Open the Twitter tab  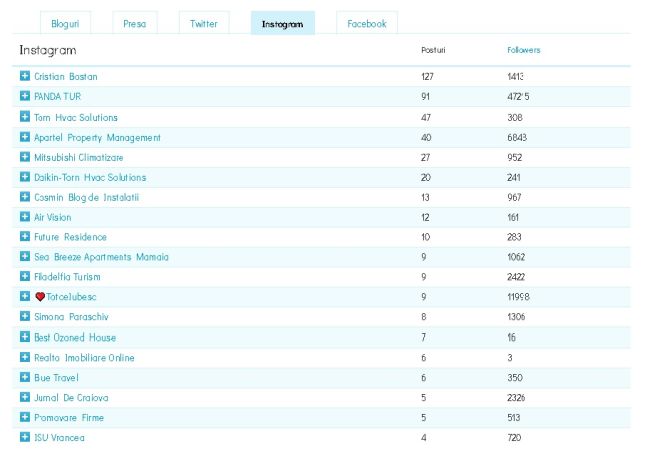(203, 24)
